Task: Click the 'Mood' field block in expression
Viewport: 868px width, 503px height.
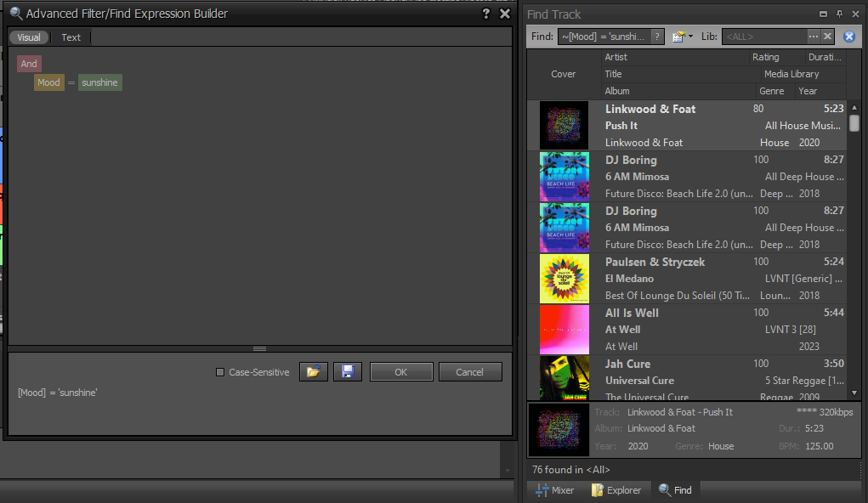Action: (48, 82)
